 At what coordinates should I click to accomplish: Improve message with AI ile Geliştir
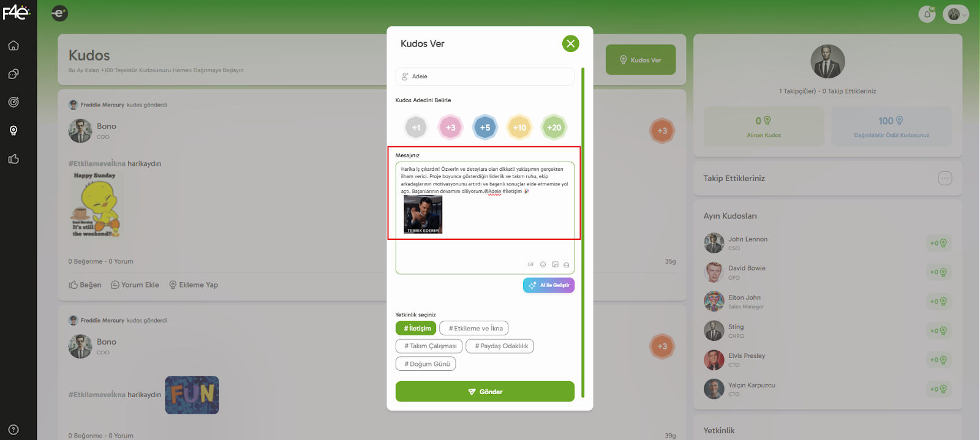(x=549, y=285)
